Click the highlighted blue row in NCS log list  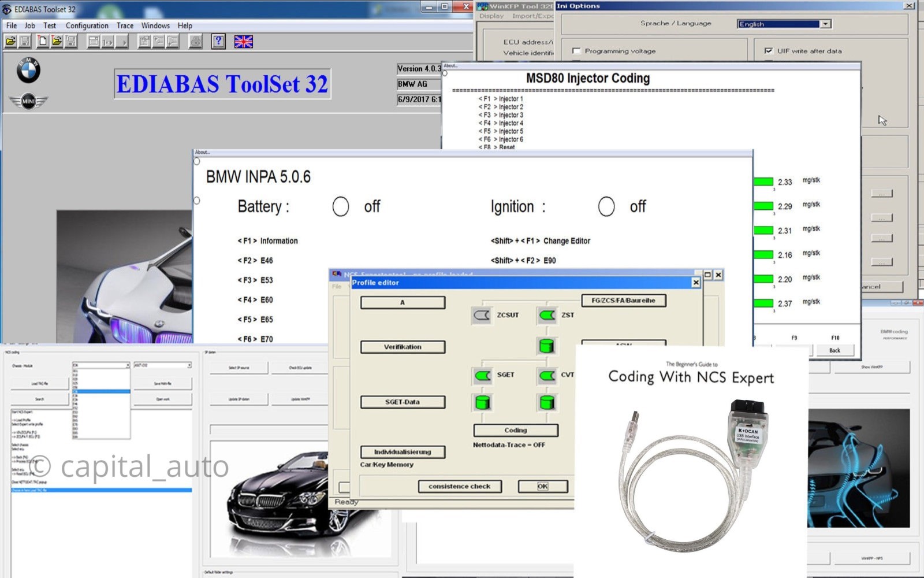102,490
